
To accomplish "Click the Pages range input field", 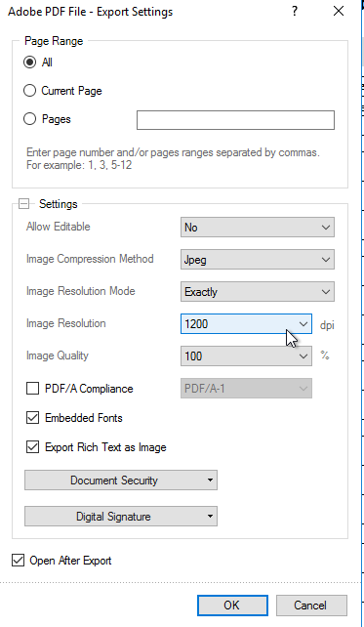I will pyautogui.click(x=235, y=120).
